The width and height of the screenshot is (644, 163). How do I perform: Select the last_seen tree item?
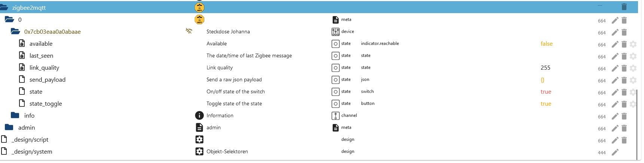tap(41, 55)
